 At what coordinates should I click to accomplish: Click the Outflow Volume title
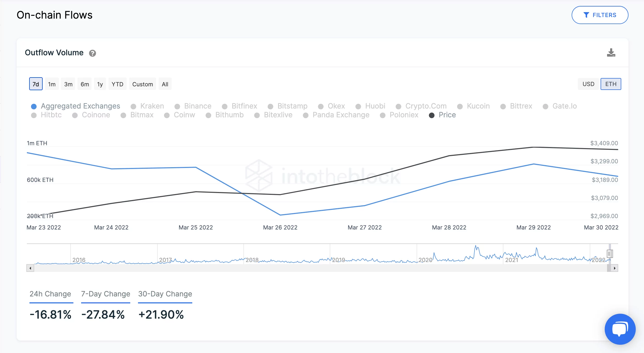(x=54, y=53)
